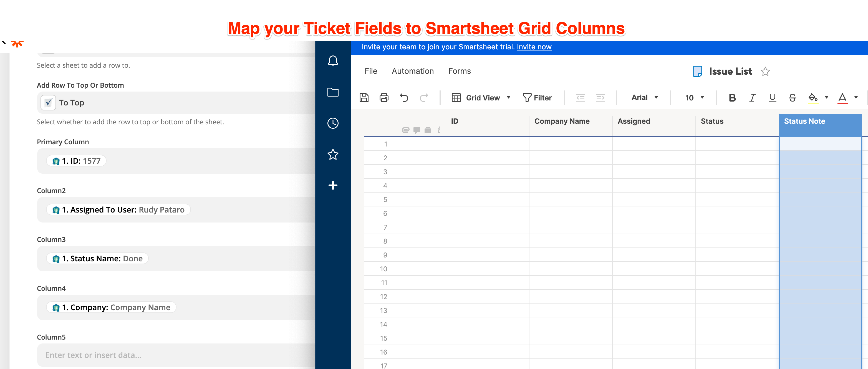Click the Grid View table icon
Viewport: 868px width, 369px height.
[456, 98]
